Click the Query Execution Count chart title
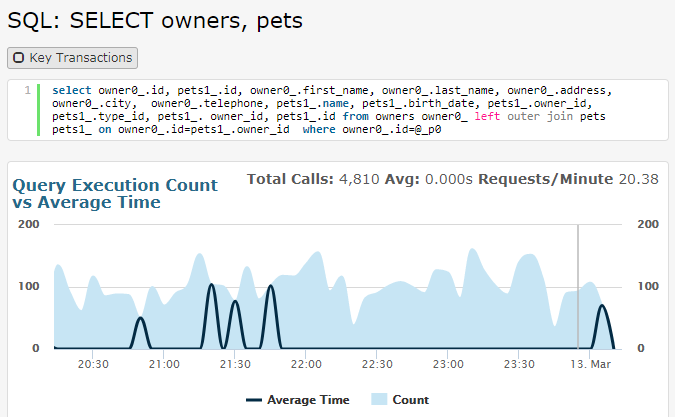This screenshot has width=675, height=417. 115,193
